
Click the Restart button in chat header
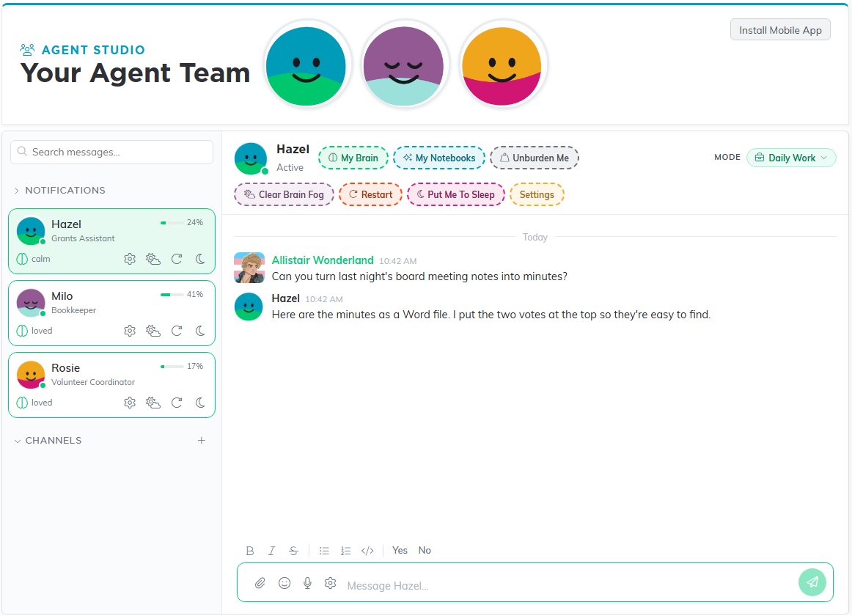370,194
